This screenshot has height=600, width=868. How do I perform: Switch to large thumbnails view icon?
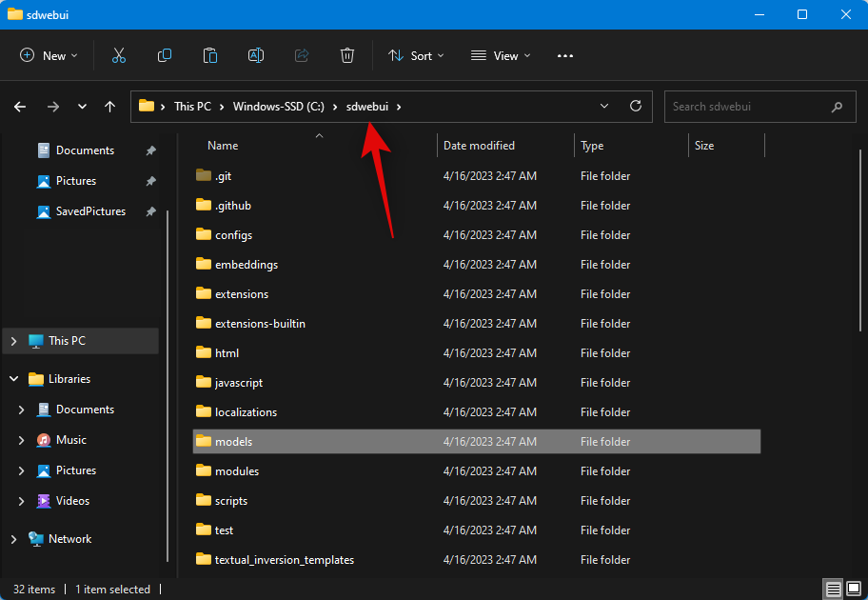click(855, 590)
